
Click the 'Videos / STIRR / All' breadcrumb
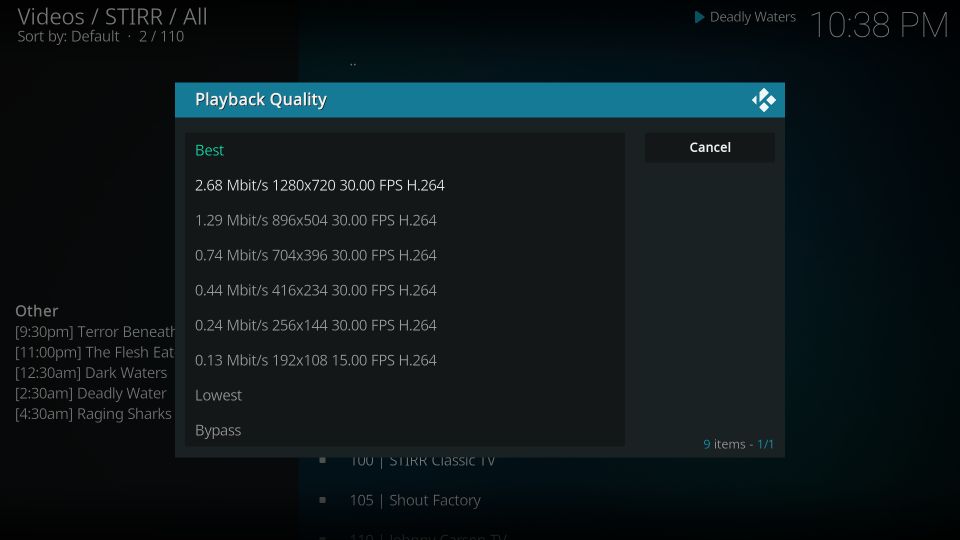(112, 17)
